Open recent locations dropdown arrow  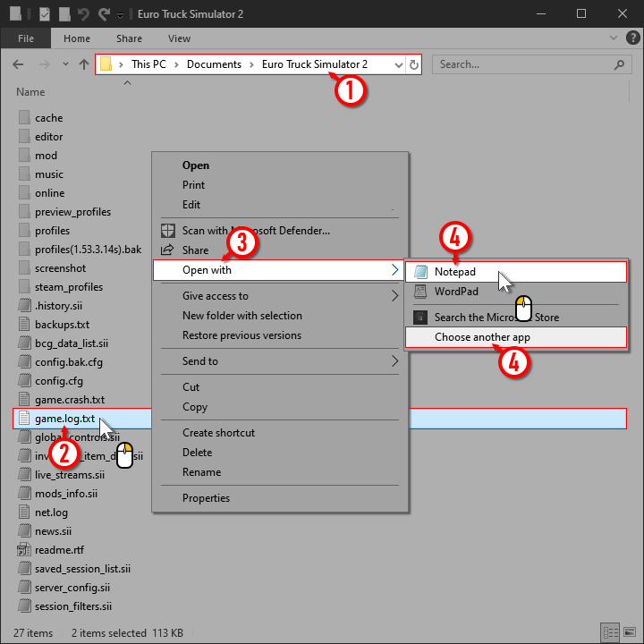tap(65, 64)
